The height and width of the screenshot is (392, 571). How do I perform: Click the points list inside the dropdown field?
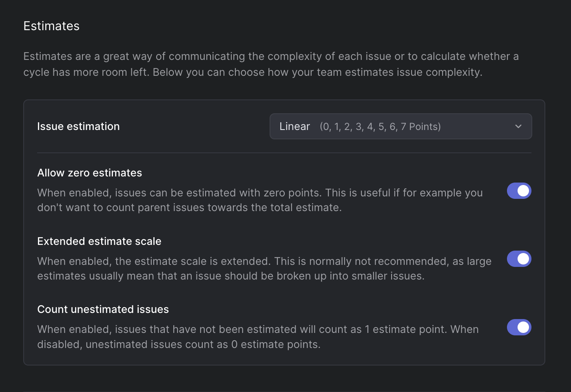[381, 126]
